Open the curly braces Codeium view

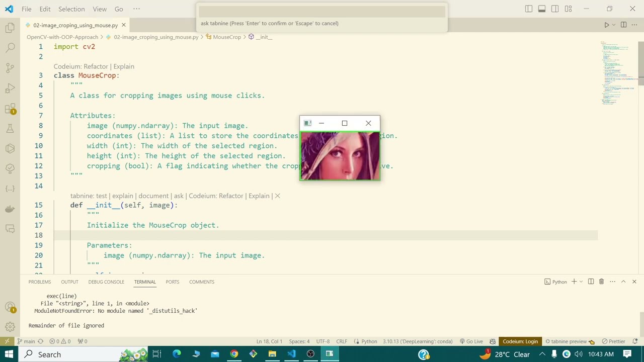tap(10, 189)
